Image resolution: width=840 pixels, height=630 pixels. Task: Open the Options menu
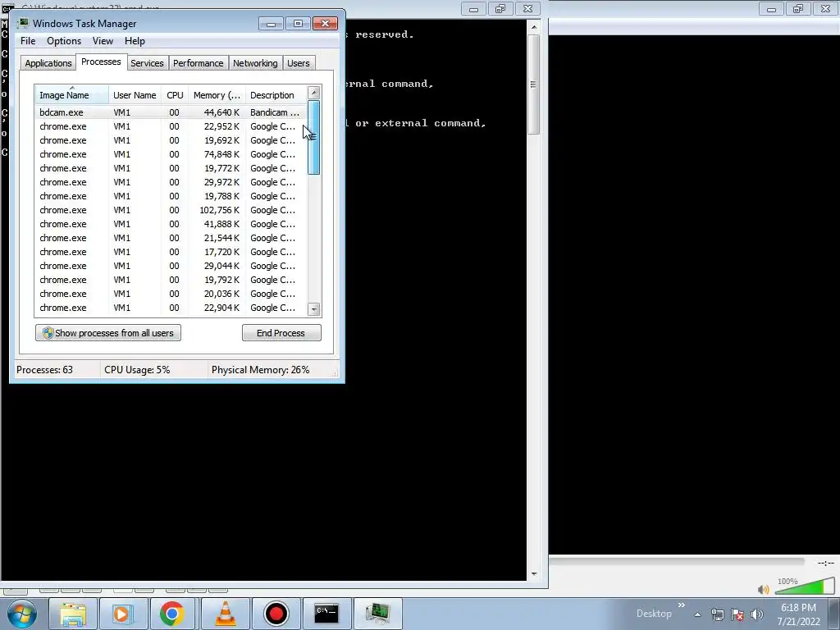click(64, 41)
